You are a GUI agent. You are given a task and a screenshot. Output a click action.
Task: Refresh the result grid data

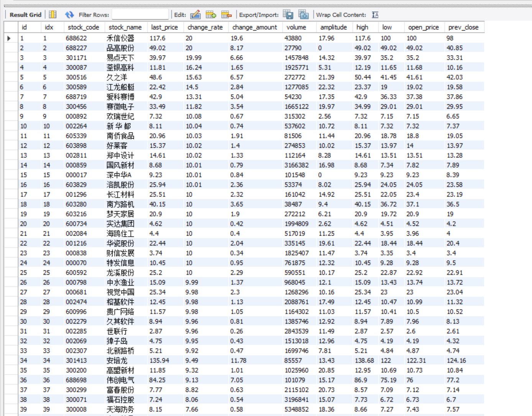[69, 15]
